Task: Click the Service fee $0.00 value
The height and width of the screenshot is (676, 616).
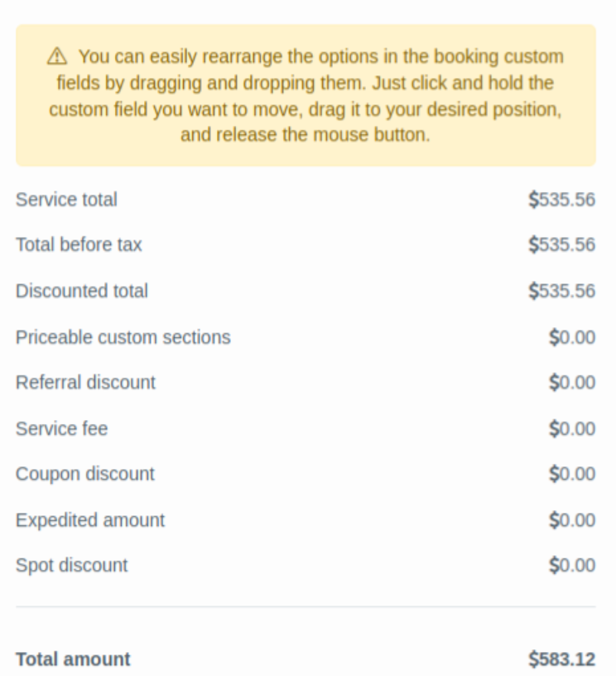Action: 572,428
